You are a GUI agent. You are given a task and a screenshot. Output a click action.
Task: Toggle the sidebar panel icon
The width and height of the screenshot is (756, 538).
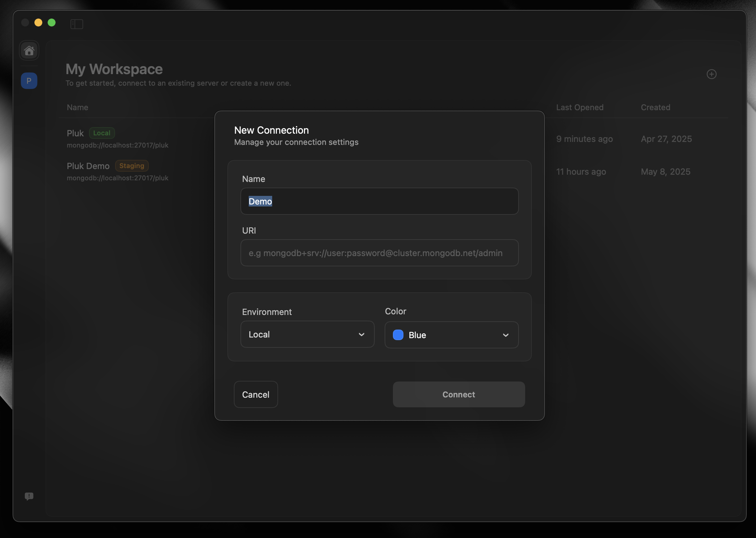coord(76,24)
